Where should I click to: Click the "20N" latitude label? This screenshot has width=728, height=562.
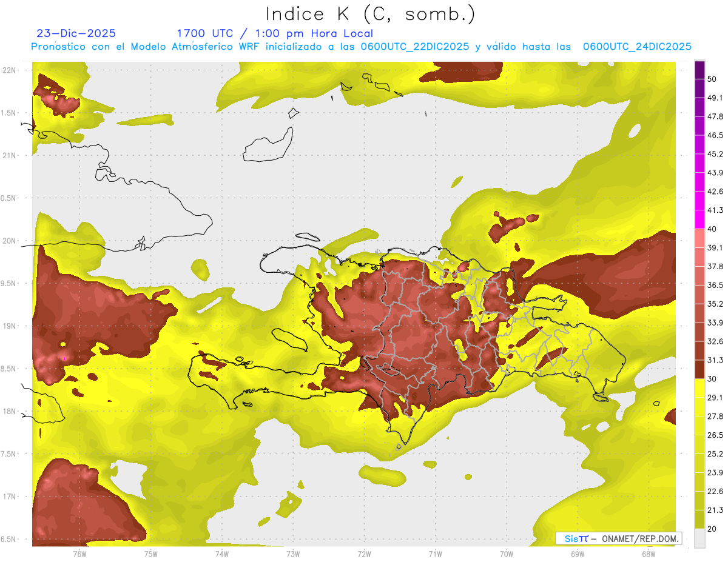point(10,241)
